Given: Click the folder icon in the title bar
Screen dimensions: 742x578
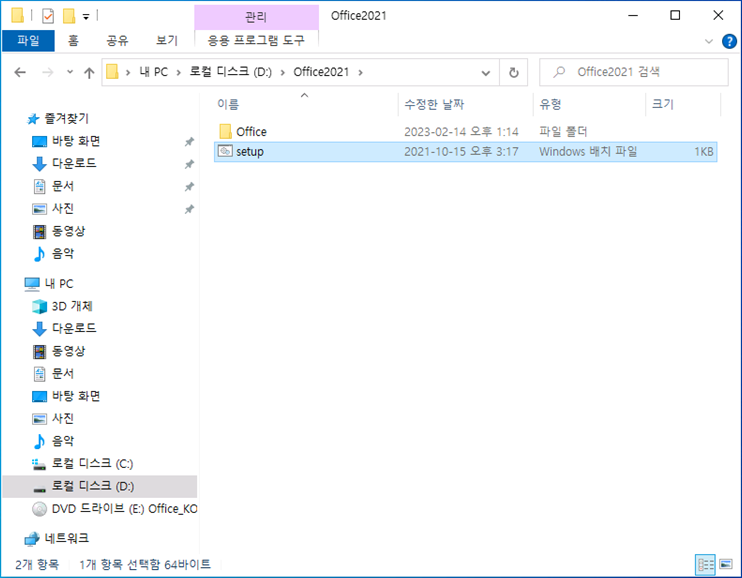Looking at the screenshot, I should coord(17,16).
